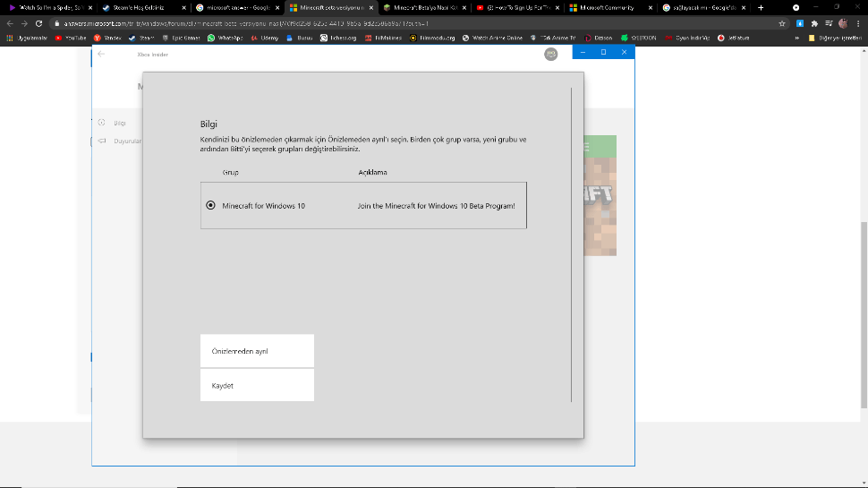Close the 'Steam'e Hoş Geldiniz' tab
Screen dimensions: 868x488
point(183,8)
